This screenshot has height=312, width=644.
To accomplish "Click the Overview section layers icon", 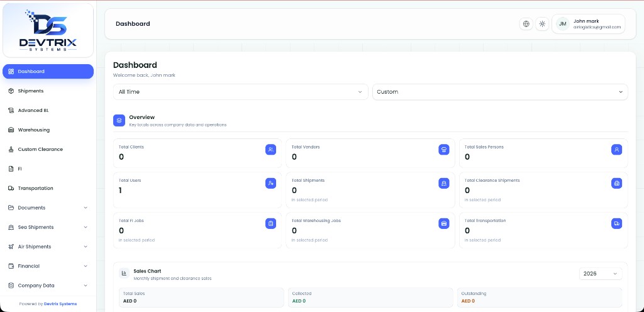I will click(119, 120).
